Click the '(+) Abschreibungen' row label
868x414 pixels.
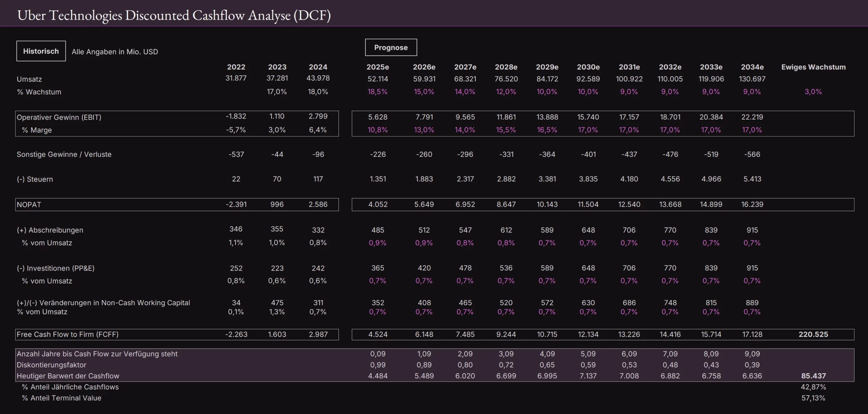pyautogui.click(x=50, y=230)
